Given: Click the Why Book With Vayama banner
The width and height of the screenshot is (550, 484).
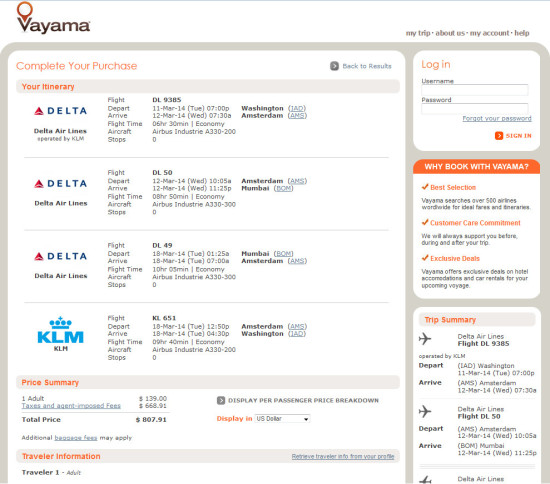Looking at the screenshot, I should [476, 167].
